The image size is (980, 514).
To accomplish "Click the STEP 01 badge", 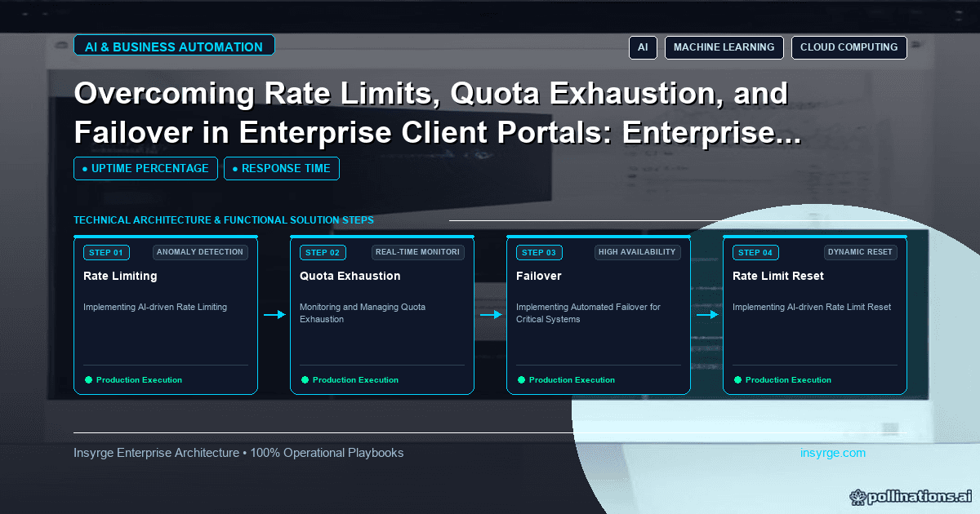I will [x=106, y=252].
